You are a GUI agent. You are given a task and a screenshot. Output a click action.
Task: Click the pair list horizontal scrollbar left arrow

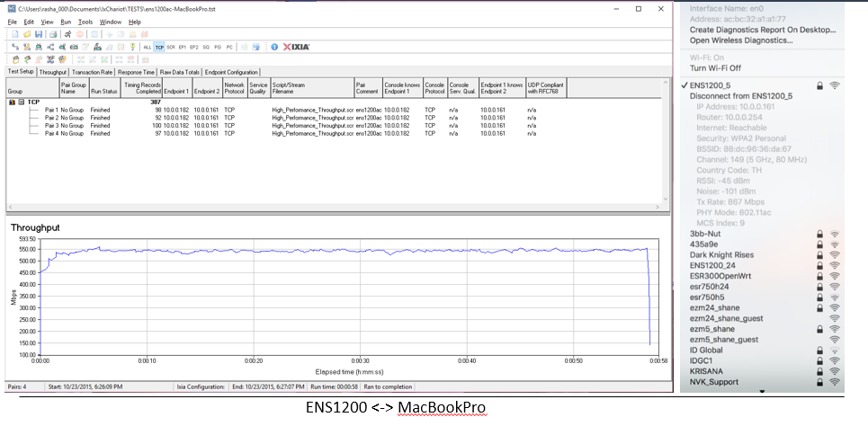pos(10,207)
